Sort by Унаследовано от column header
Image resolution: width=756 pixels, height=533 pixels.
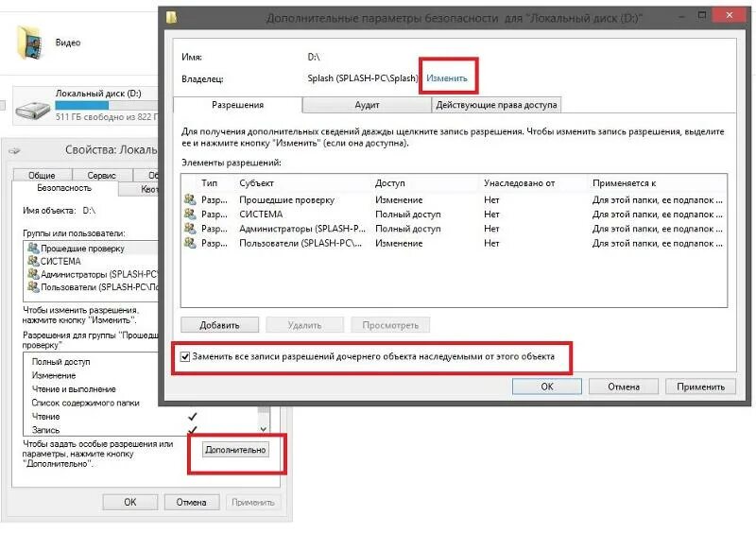coord(519,183)
